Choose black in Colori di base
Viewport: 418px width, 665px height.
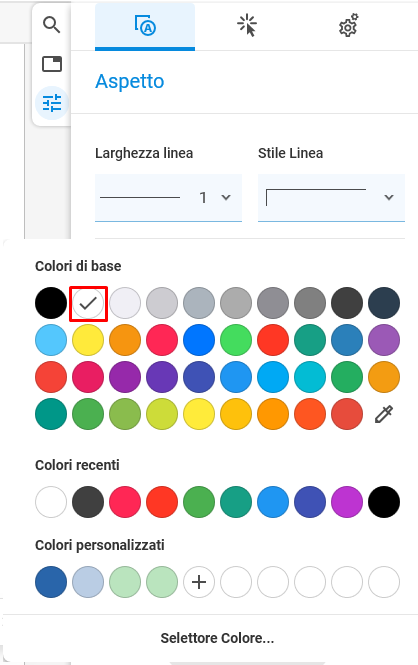point(51,303)
